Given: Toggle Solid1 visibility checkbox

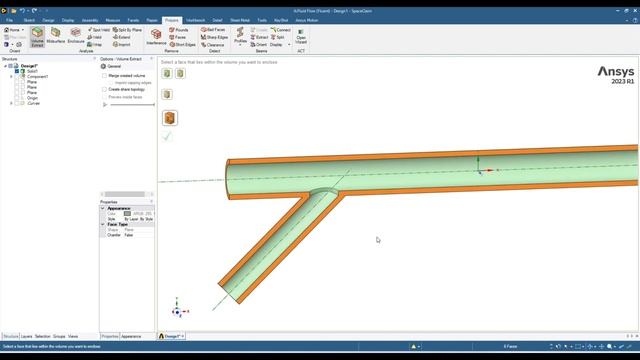Looking at the screenshot, I should 17,71.
